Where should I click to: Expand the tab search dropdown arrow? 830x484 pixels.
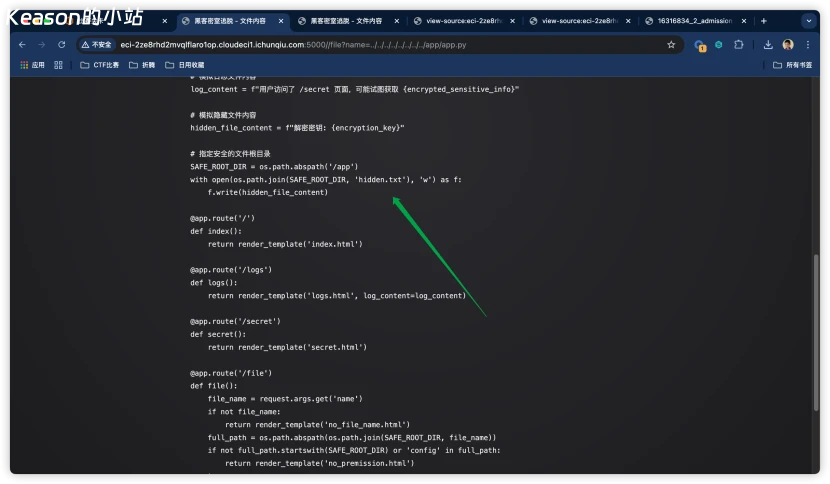click(x=809, y=20)
